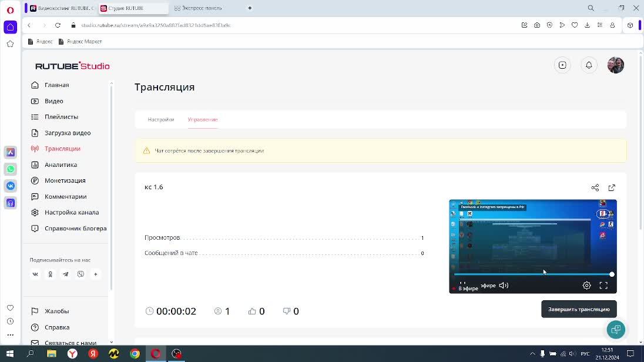The image size is (644, 362).
Task: Open Яндекс Маркет bookmark
Action: click(x=80, y=42)
